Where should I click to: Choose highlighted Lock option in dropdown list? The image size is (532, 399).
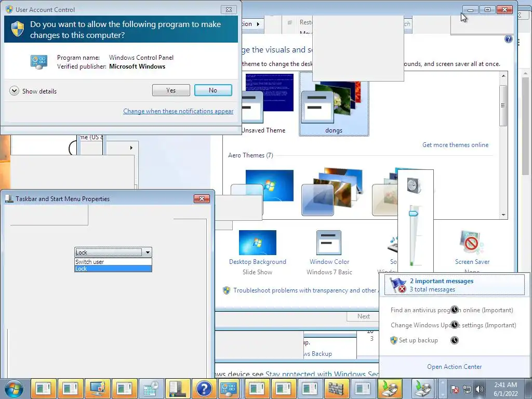click(x=113, y=269)
